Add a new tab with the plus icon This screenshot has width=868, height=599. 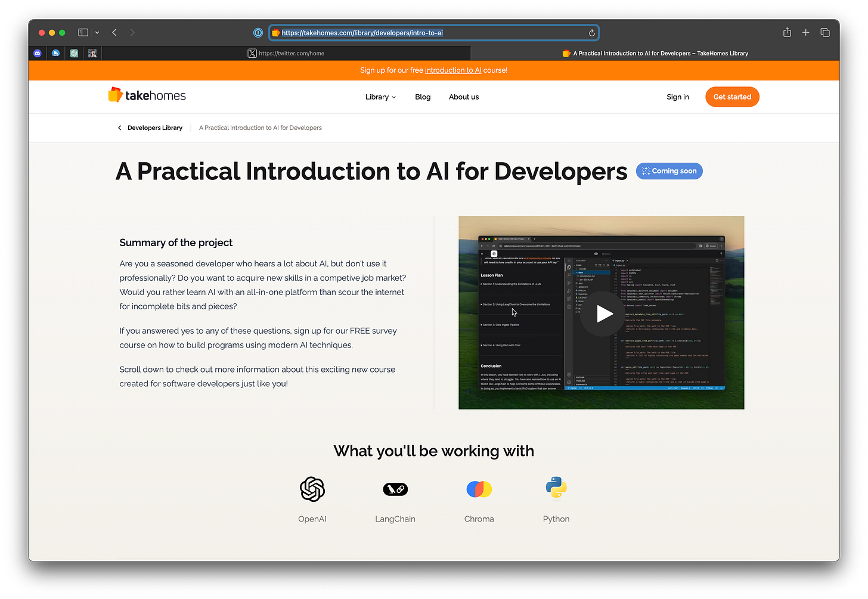pos(805,33)
